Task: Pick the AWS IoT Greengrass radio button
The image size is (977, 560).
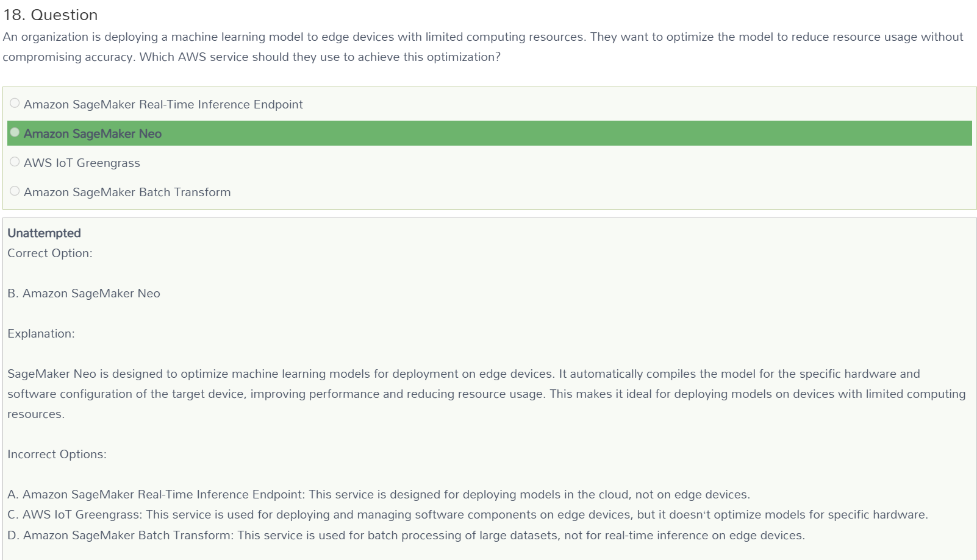Action: 15,162
